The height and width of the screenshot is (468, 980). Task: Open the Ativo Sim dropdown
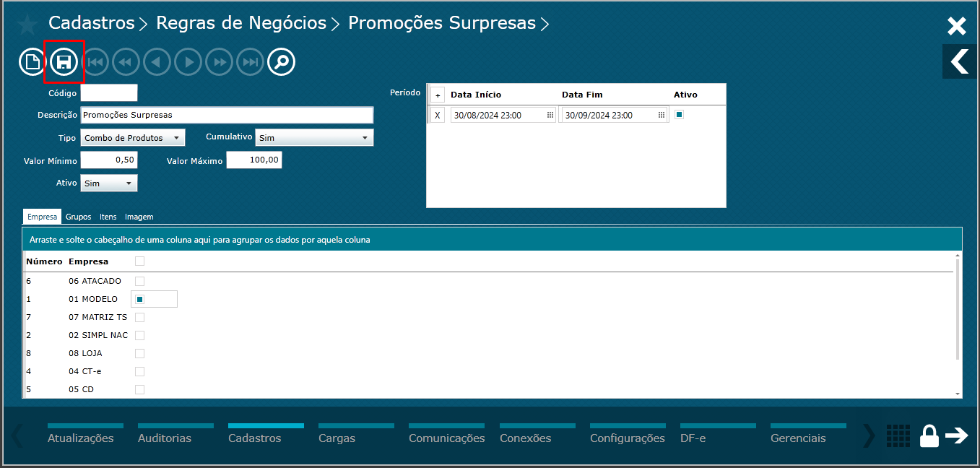point(109,183)
